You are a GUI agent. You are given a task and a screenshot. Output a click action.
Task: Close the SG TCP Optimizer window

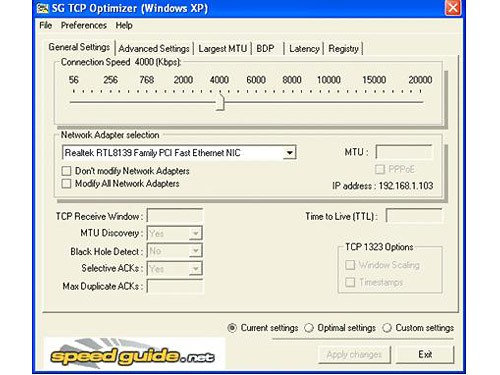[x=453, y=7]
